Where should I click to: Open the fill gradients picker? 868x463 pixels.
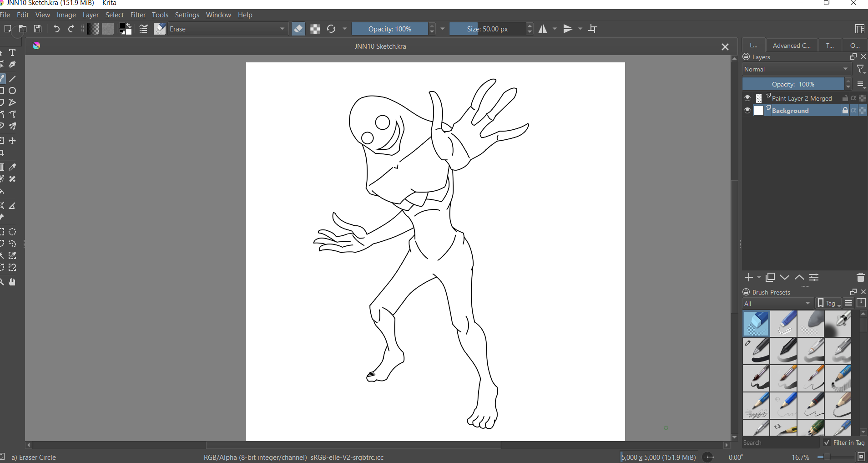(x=93, y=29)
